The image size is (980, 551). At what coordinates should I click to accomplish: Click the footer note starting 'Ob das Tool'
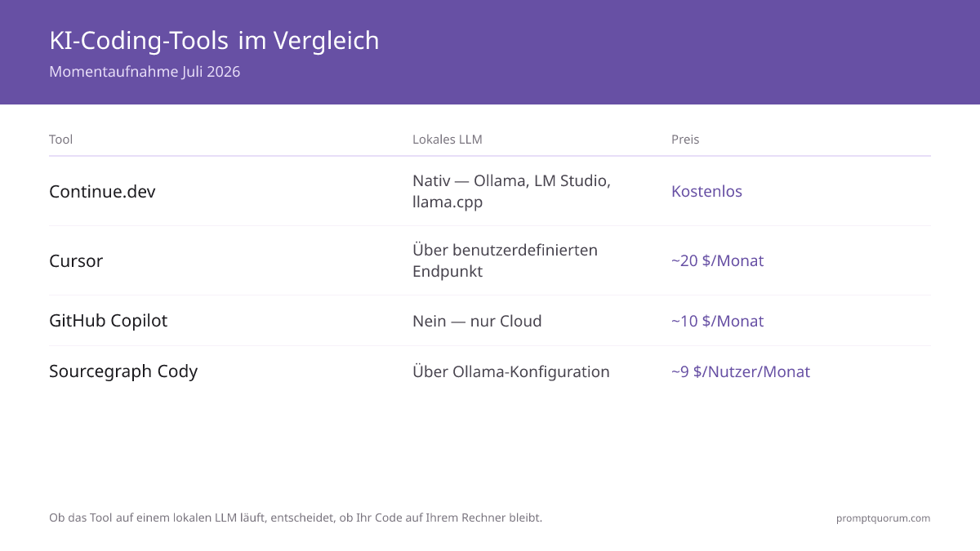(x=296, y=518)
